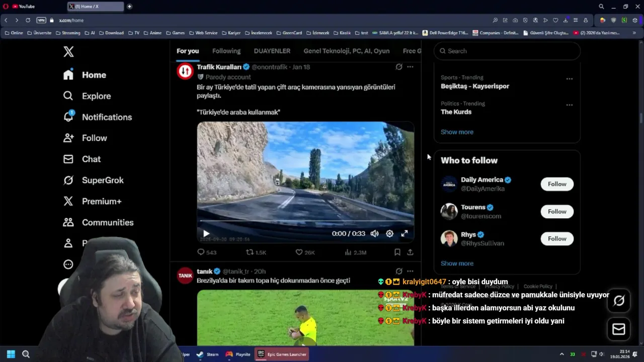
Task: Mute the dashcam video sound
Action: point(374,233)
